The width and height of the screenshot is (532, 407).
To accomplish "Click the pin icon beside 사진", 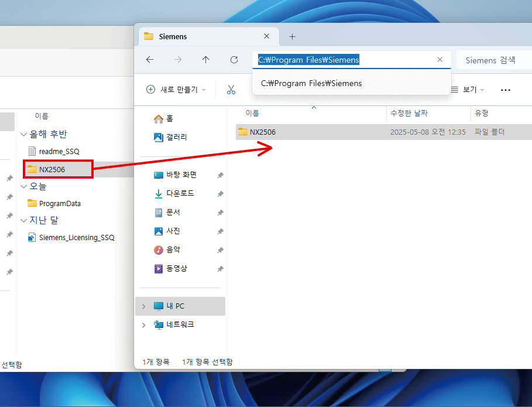I will click(220, 231).
